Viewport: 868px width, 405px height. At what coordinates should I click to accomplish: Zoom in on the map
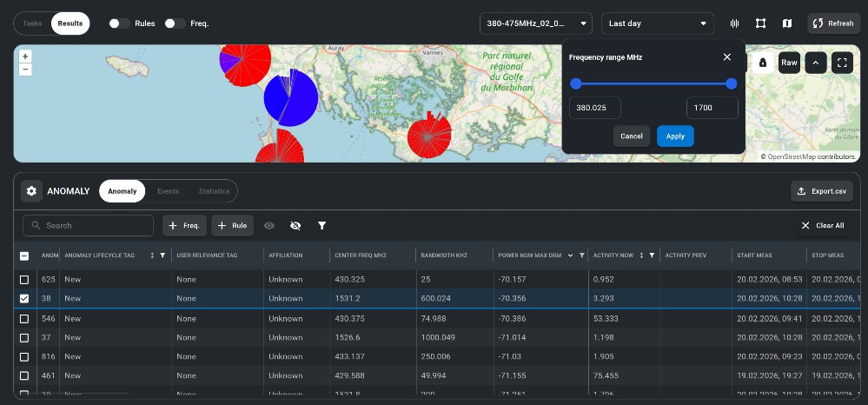tap(25, 56)
